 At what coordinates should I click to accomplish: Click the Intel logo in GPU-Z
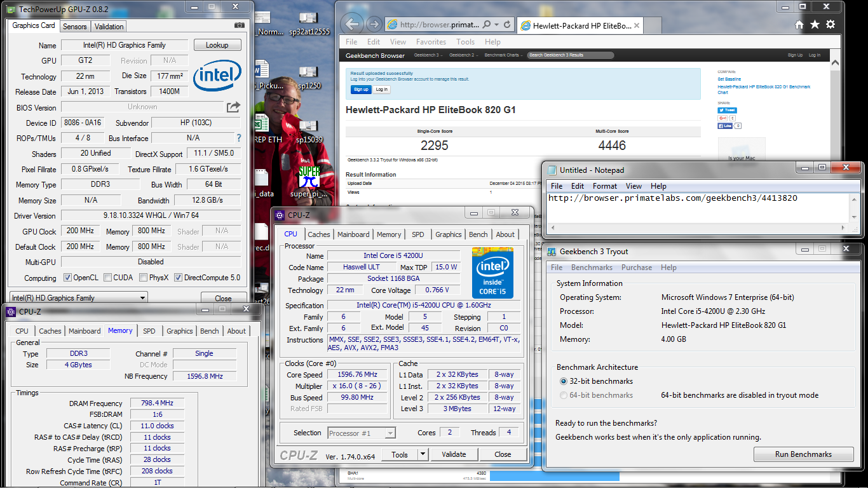(x=217, y=76)
